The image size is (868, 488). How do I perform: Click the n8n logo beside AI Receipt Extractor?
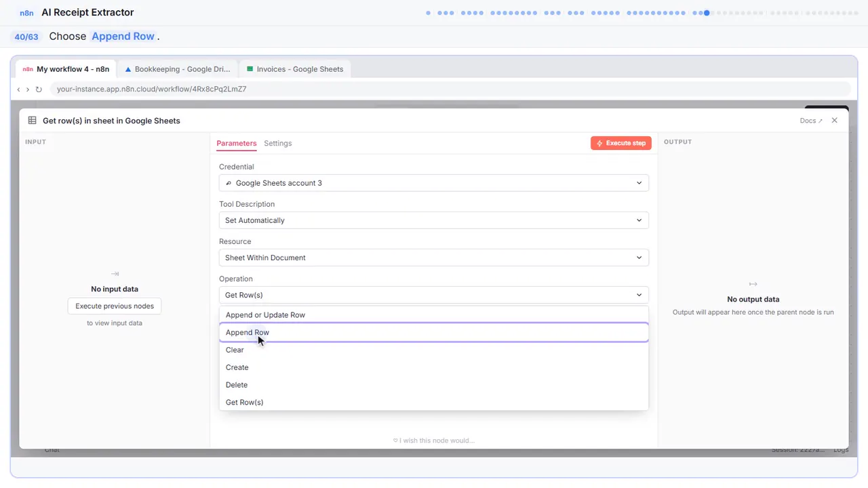pyautogui.click(x=26, y=13)
